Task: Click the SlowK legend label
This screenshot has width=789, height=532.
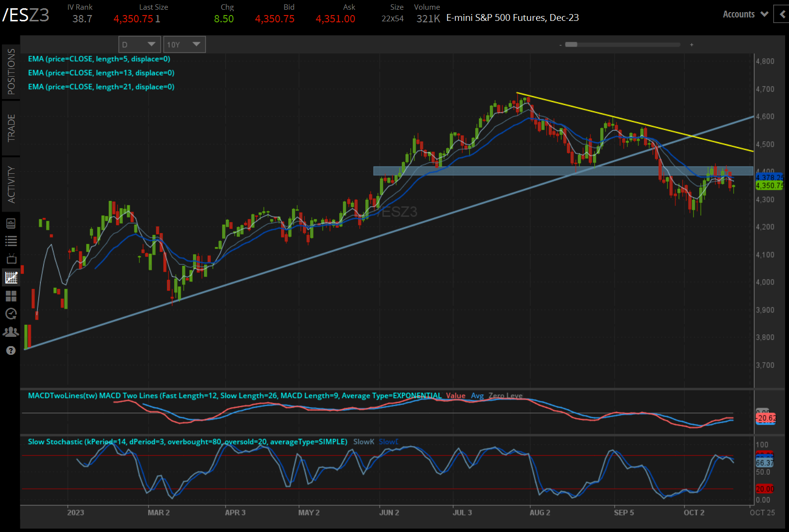Action: click(364, 442)
